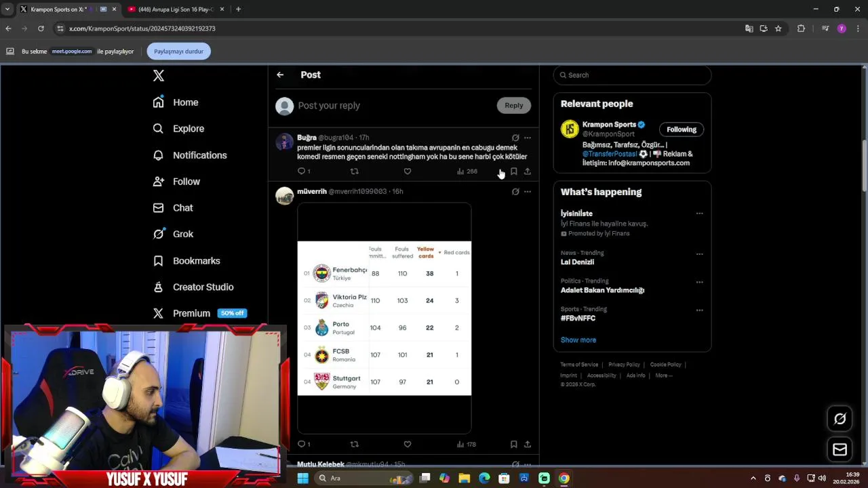Image resolution: width=868 pixels, height=488 pixels.
Task: Click Following button for Krampon Sports
Action: [682, 129]
